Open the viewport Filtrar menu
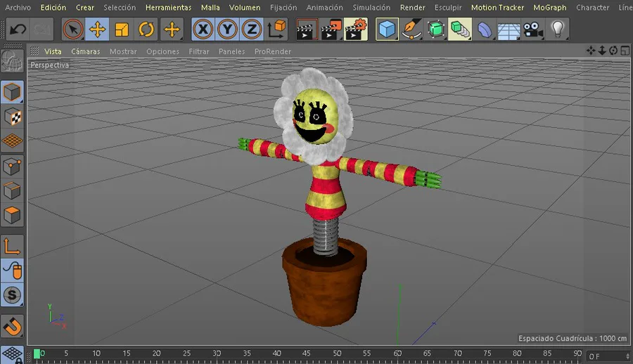The width and height of the screenshot is (633, 364). 198,51
